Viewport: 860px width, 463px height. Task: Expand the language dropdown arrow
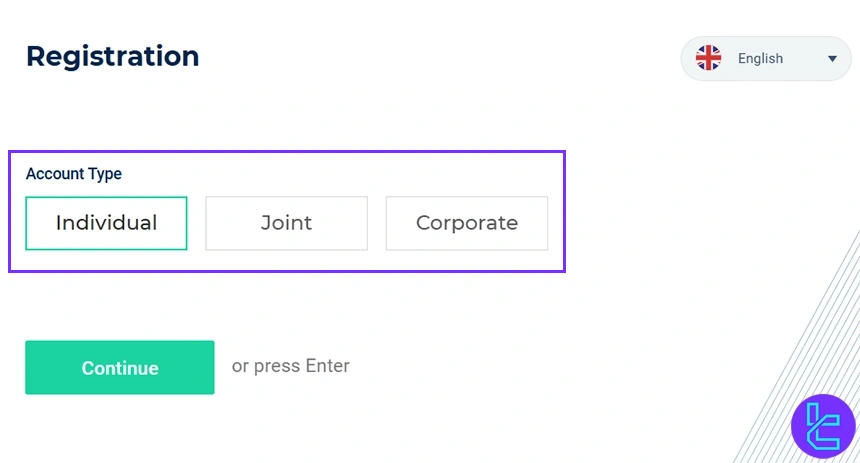[x=832, y=59]
